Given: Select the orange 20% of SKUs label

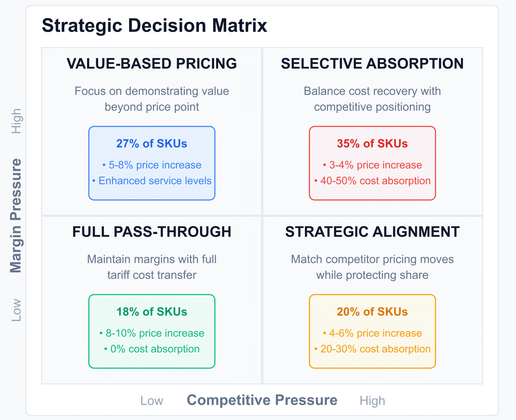Looking at the screenshot, I should point(372,312).
